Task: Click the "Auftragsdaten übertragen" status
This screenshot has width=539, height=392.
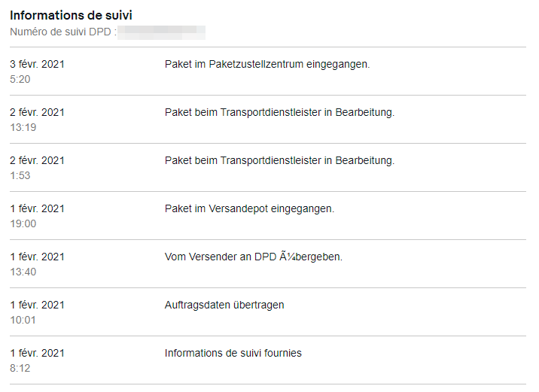Action: (224, 305)
